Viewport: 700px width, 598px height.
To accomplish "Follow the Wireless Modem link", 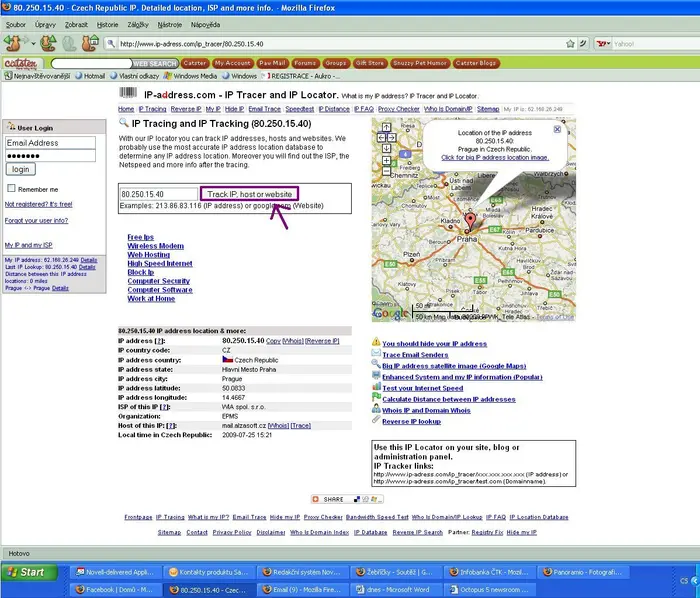I will pos(155,246).
